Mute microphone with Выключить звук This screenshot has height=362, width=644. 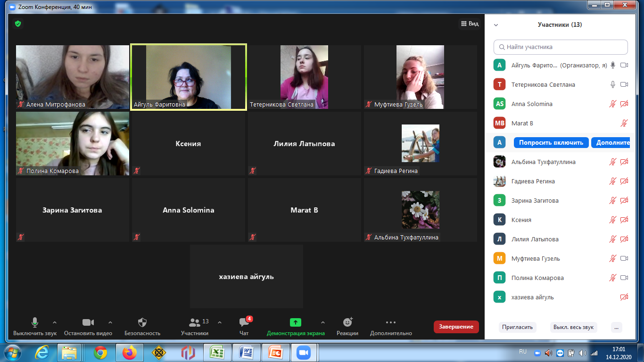pos(34,323)
